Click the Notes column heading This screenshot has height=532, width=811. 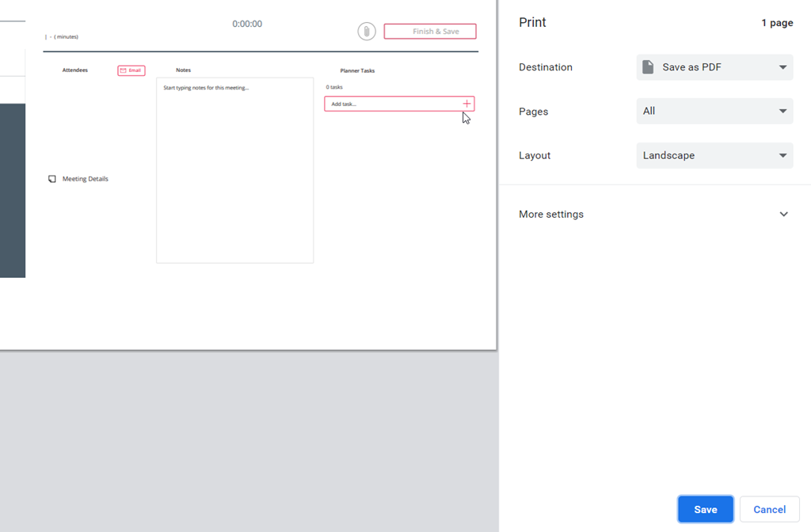point(183,70)
